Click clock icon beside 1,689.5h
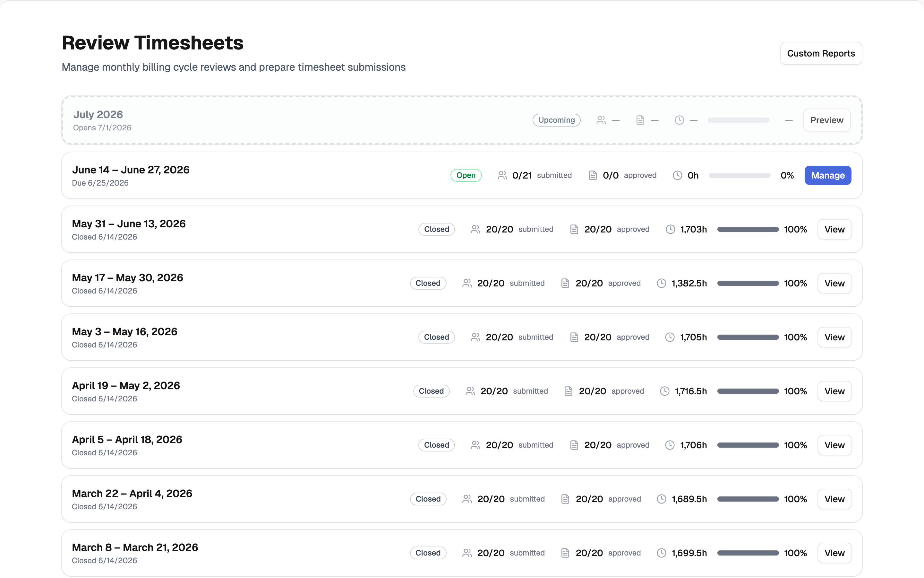924x578 pixels. pos(662,499)
